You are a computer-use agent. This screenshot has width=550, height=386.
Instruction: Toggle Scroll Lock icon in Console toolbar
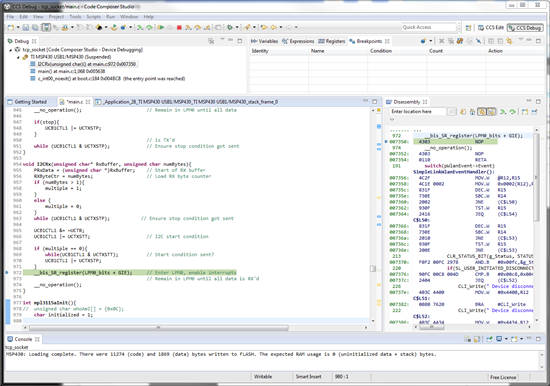477,339
